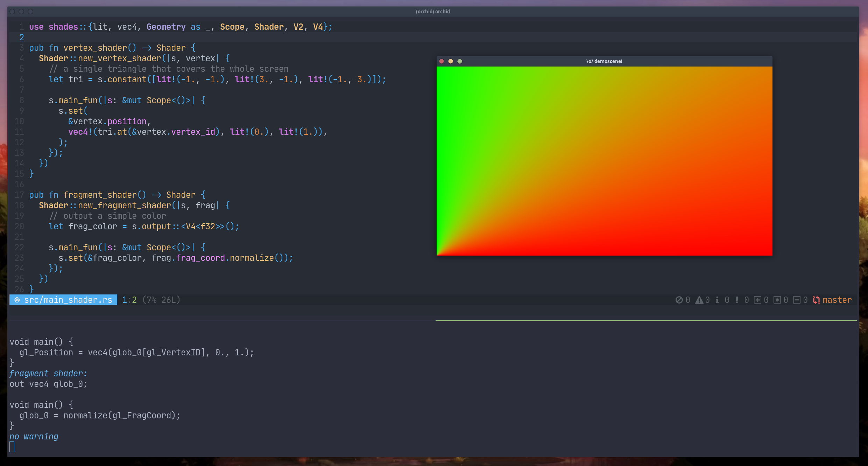Click the terminal cursor below no warning
This screenshot has width=868, height=466.
12,447
